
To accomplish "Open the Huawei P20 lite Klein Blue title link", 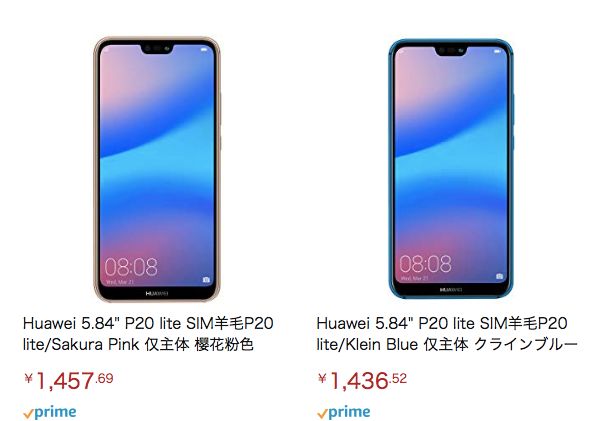I will (x=447, y=334).
